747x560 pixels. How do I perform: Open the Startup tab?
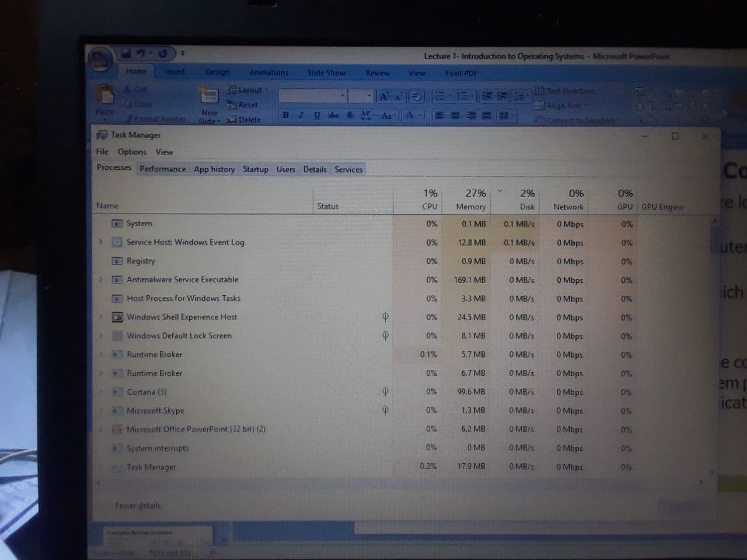(256, 169)
